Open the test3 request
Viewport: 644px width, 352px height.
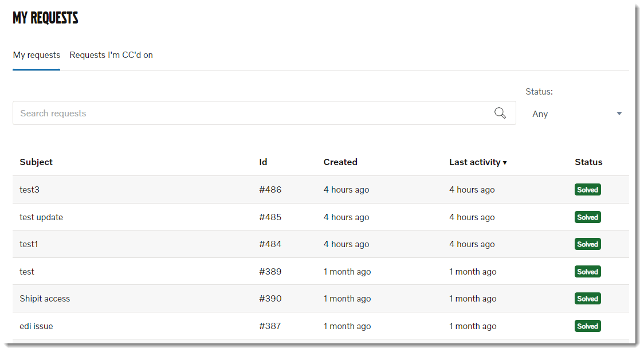tap(30, 190)
